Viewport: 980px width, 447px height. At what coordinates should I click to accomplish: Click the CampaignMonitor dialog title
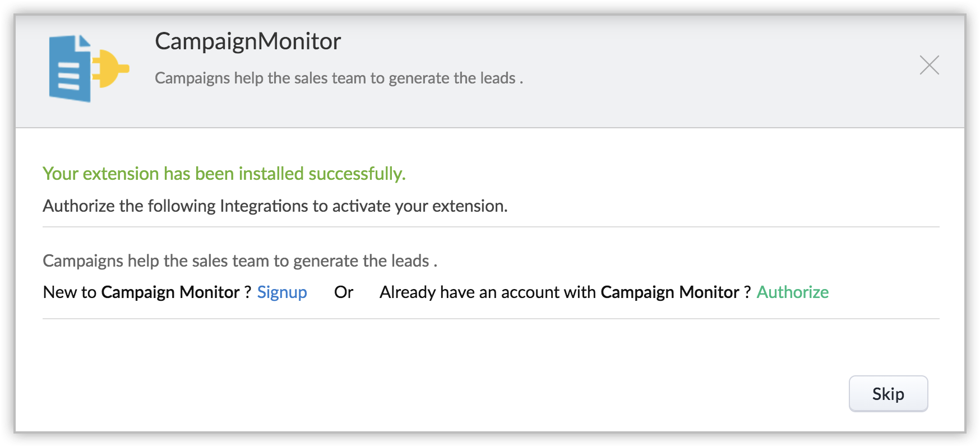[x=248, y=41]
